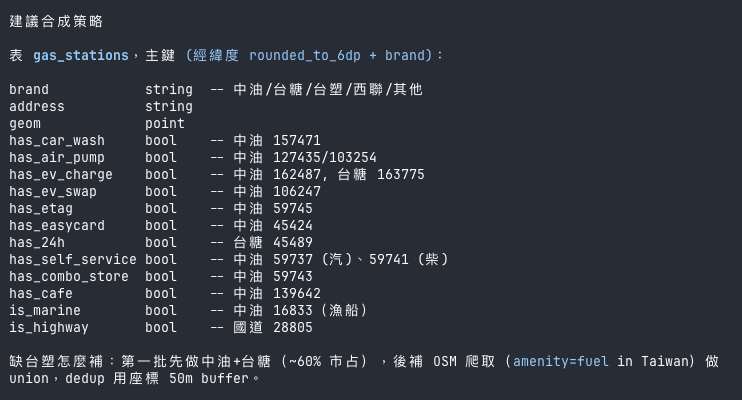The height and width of the screenshot is (400, 742).
Task: Click the has_combo_store field name
Action: (x=68, y=276)
